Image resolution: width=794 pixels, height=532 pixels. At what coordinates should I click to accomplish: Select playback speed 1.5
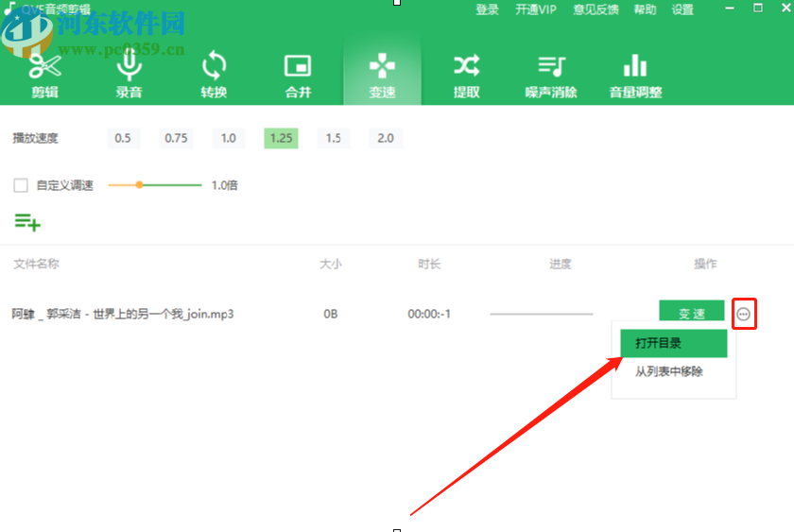tap(333, 138)
